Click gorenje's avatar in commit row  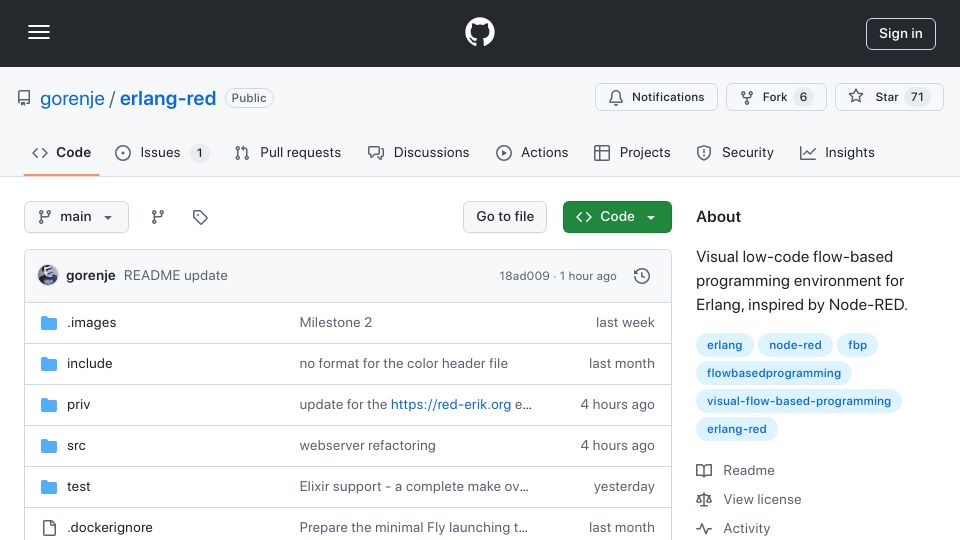tap(48, 276)
